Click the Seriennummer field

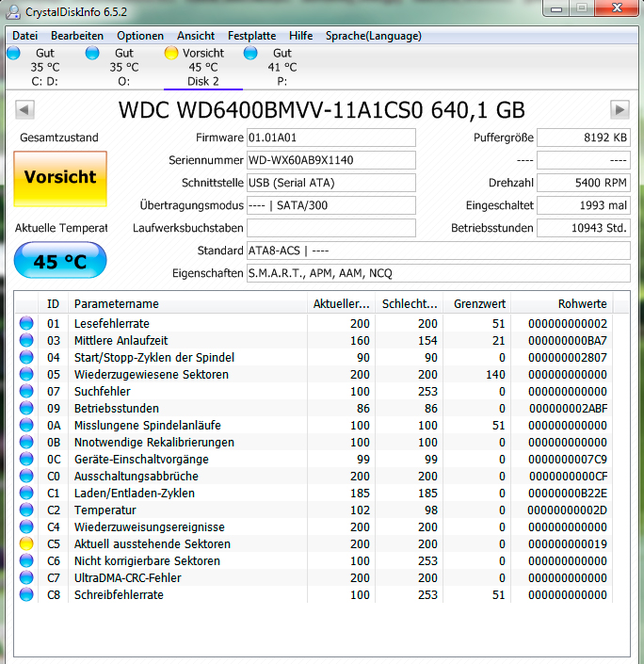point(331,160)
